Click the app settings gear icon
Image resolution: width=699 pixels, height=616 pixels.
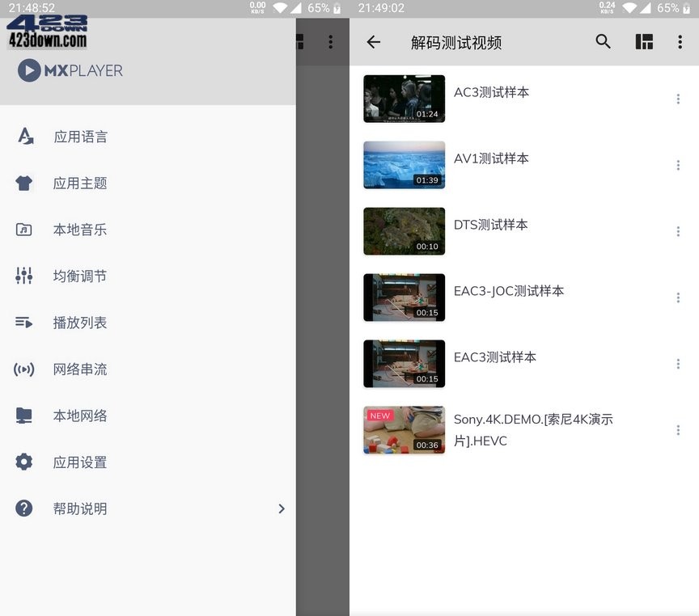[x=24, y=462]
